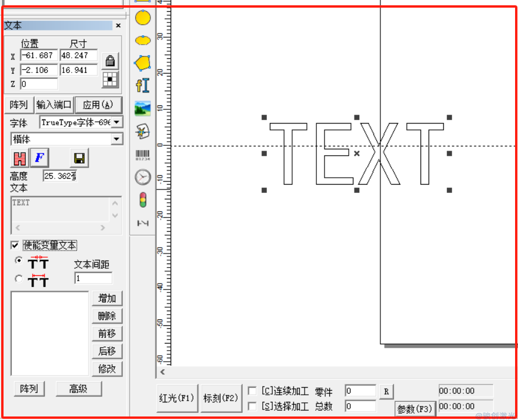The image size is (518, 420).
Task: Click the 前移 move forward button
Action: [107, 334]
